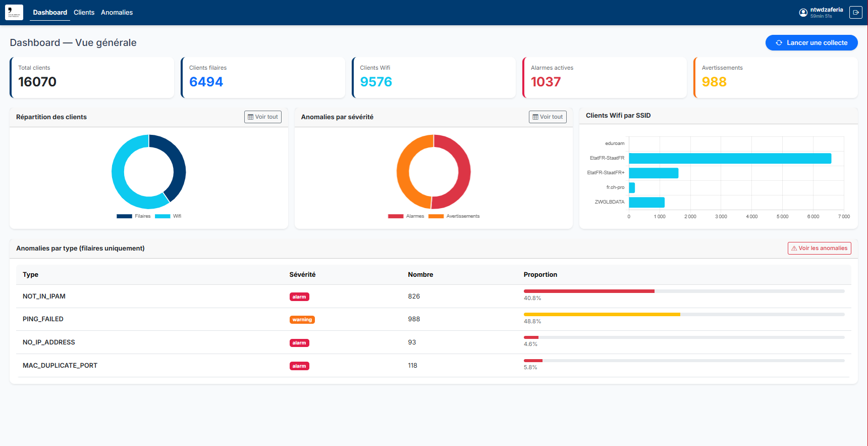Click the Voir les anomalies button

point(820,249)
